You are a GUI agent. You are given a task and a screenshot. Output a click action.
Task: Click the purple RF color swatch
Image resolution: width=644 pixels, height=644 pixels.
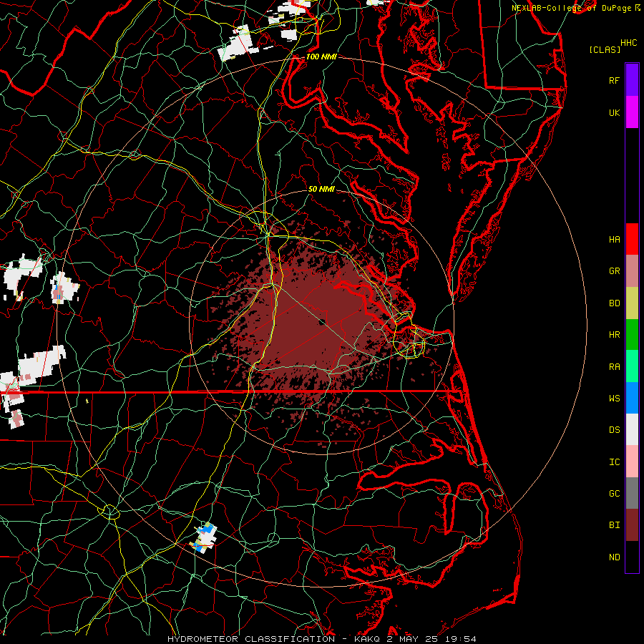[632, 80]
